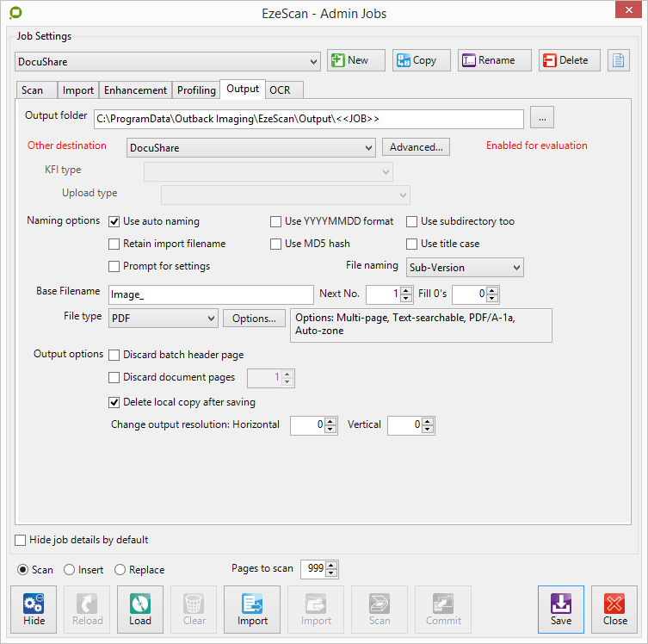Disable Use auto naming checkbox
The height and width of the screenshot is (644, 648).
coord(114,221)
